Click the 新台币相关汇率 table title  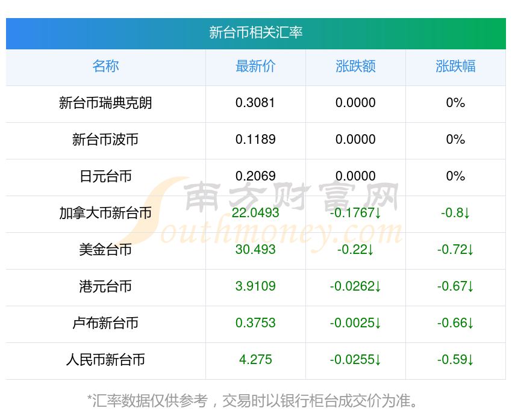click(x=255, y=33)
